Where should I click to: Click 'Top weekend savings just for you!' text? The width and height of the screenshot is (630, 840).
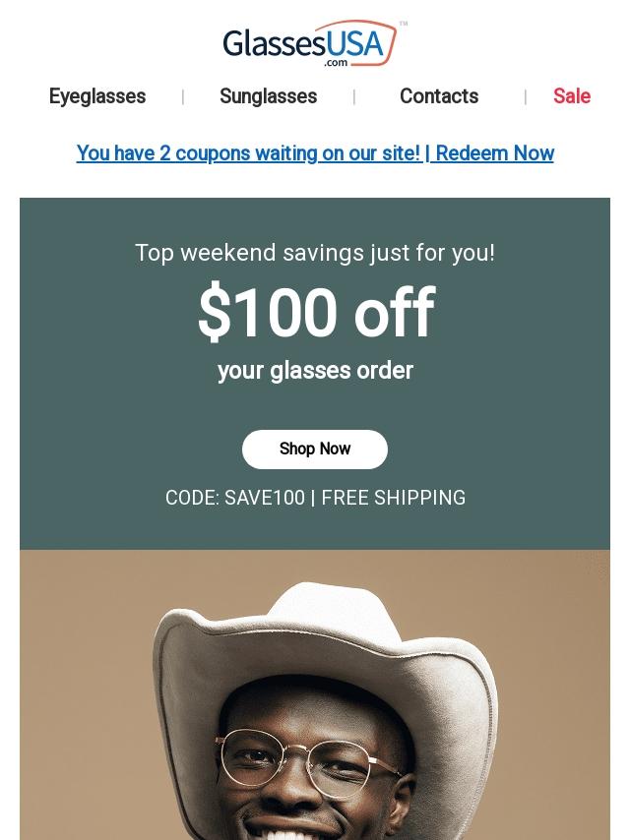pyautogui.click(x=315, y=253)
